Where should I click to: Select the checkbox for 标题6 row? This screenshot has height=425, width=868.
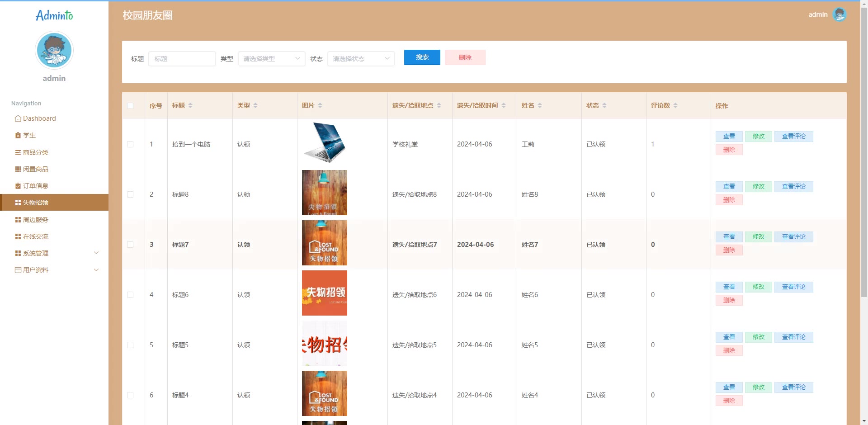[x=130, y=295]
